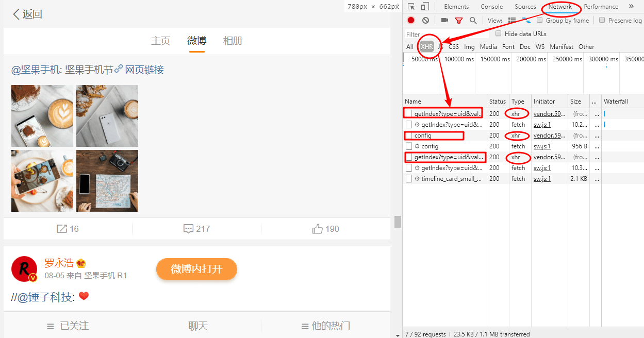This screenshot has height=338, width=644.
Task: Click the Filter text input
Action: 446,34
